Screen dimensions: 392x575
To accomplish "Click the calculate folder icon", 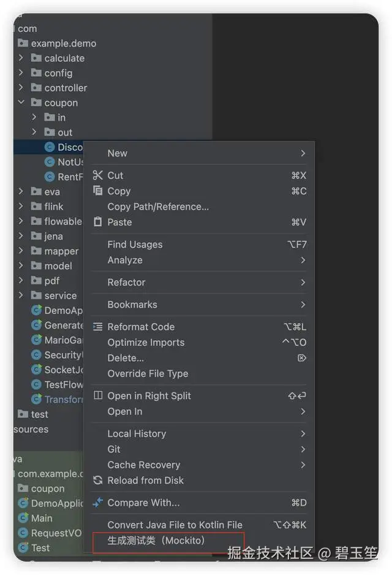I will (x=36, y=58).
